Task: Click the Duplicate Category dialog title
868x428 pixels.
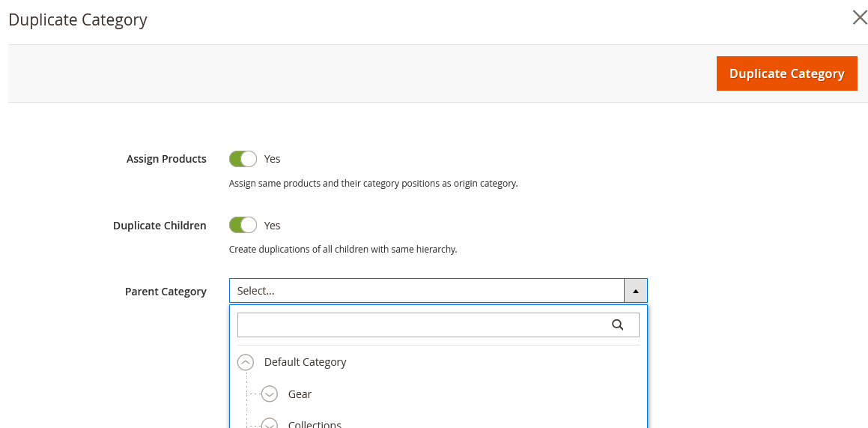Action: (78, 20)
